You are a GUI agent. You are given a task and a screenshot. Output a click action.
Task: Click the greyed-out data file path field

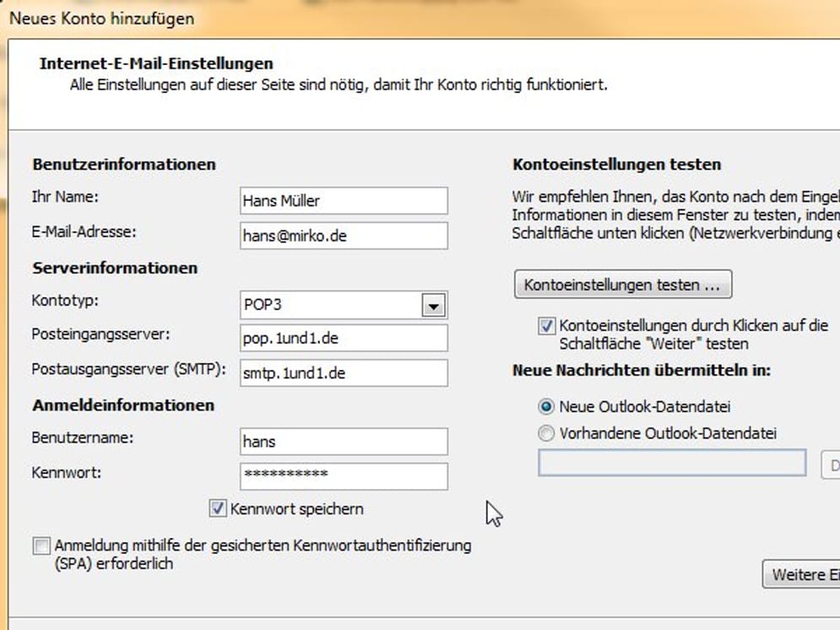coord(672,464)
